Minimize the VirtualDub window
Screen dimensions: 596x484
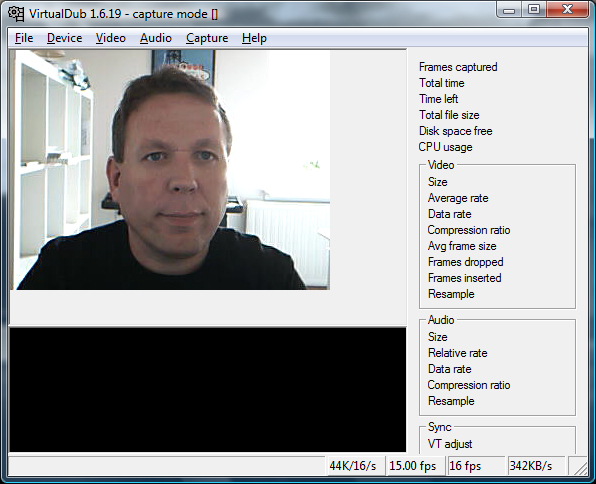pyautogui.click(x=509, y=10)
